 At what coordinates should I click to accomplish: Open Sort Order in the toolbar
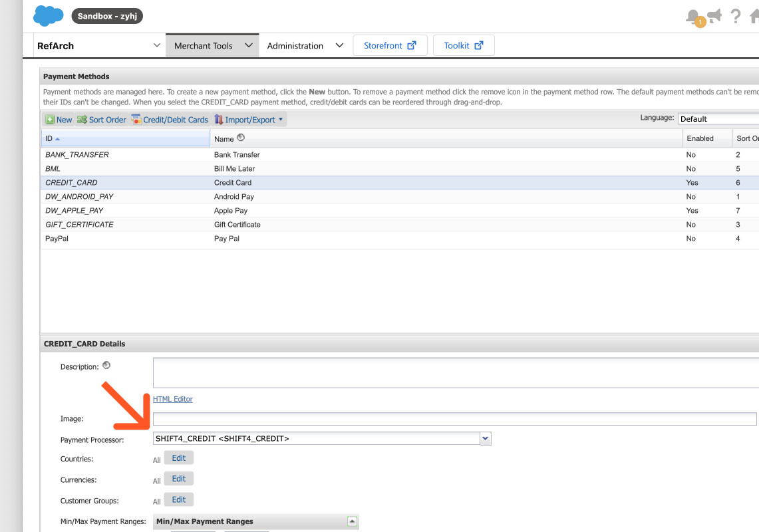[102, 120]
